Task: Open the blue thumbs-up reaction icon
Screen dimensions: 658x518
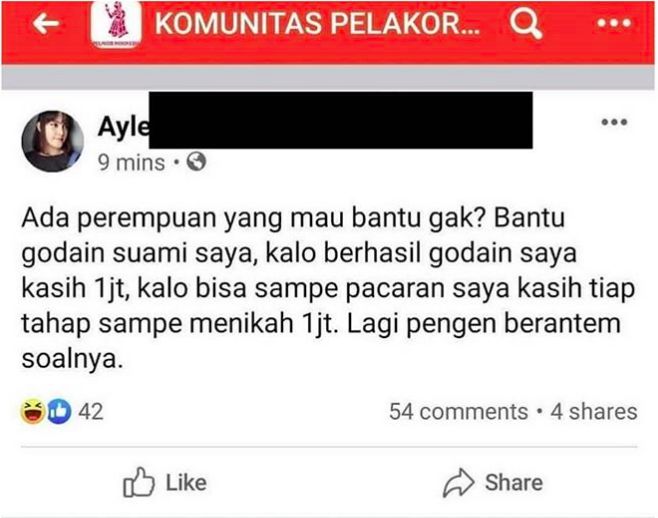Action: pos(59,411)
